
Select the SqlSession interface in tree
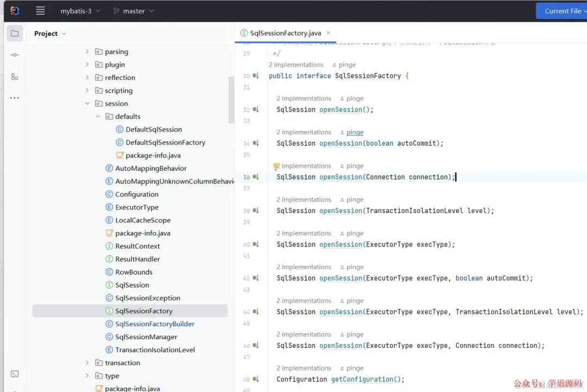tap(132, 285)
